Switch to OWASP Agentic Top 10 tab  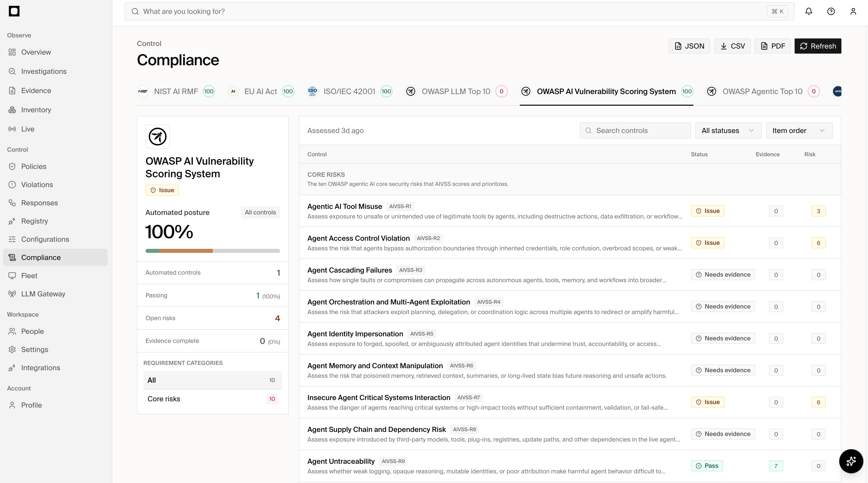(762, 91)
